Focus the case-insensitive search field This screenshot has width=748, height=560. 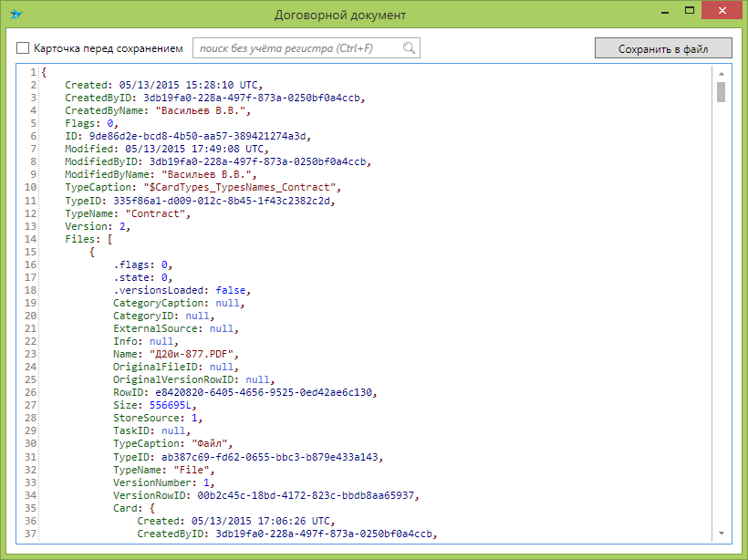(x=296, y=48)
